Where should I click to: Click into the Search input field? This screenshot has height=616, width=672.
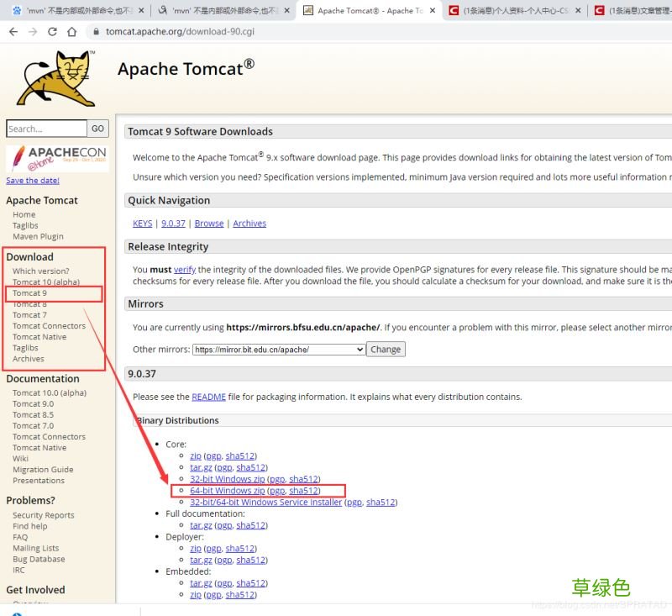46,129
